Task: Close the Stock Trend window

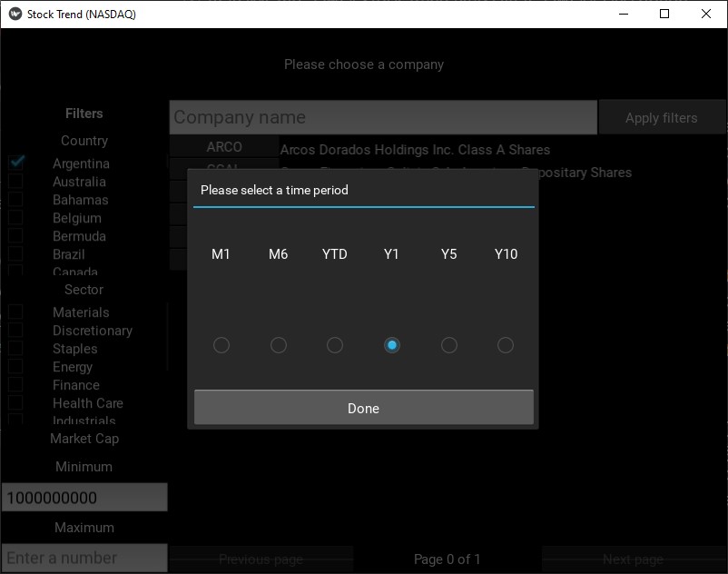Action: (705, 14)
